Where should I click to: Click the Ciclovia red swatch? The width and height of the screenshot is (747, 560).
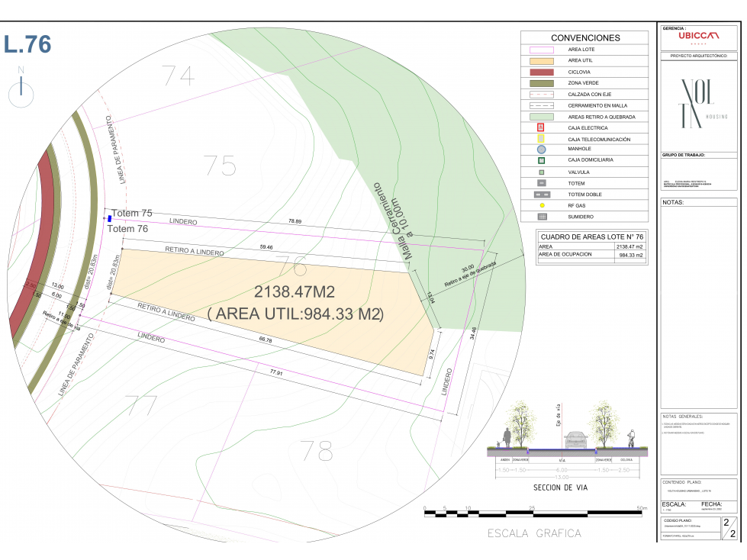pyautogui.click(x=541, y=72)
